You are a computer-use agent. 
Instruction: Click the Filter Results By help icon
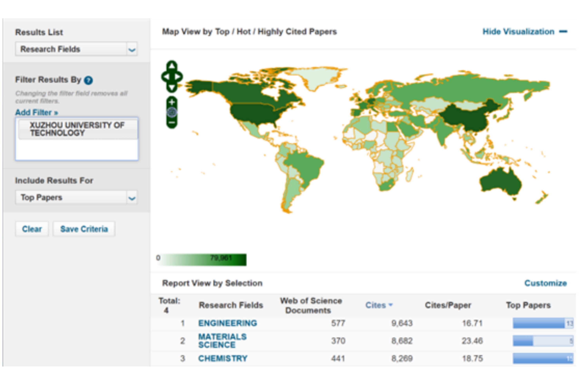pyautogui.click(x=88, y=80)
